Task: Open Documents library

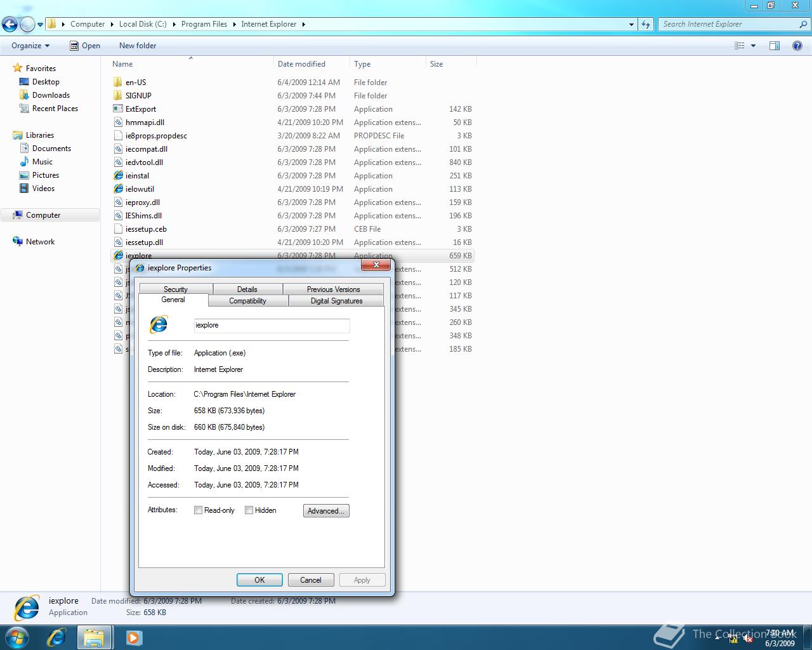Action: pos(51,149)
